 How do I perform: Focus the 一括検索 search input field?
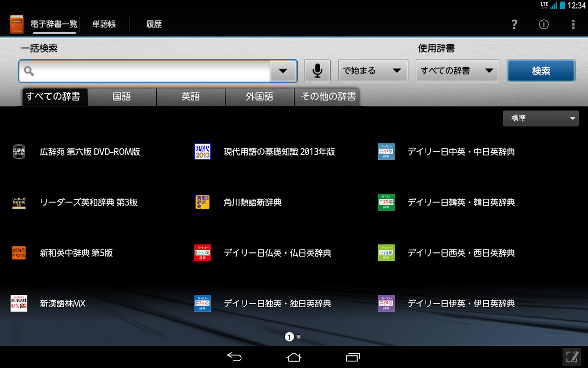(x=144, y=71)
